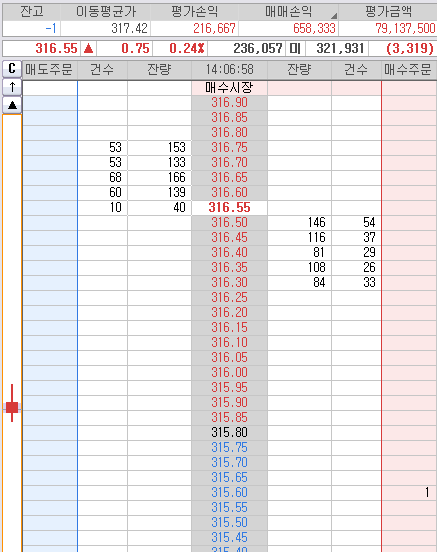Click the 평가금액 value 79,137,500
The height and width of the screenshot is (552, 437).
pos(405,28)
